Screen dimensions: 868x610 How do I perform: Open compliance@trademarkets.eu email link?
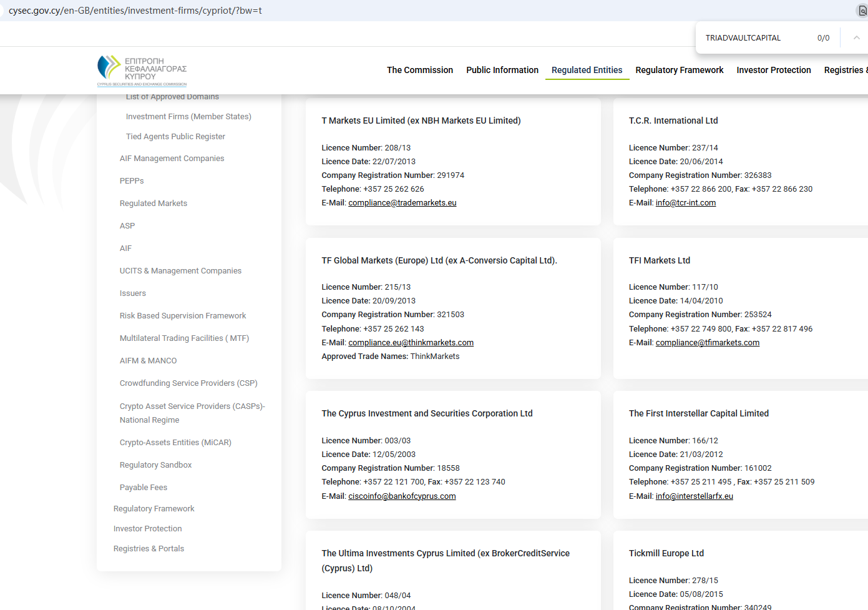[402, 203]
